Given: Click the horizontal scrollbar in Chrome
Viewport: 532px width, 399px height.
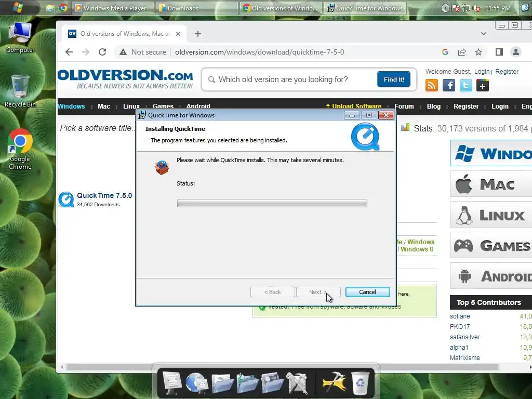Looking at the screenshot, I should click(282, 367).
